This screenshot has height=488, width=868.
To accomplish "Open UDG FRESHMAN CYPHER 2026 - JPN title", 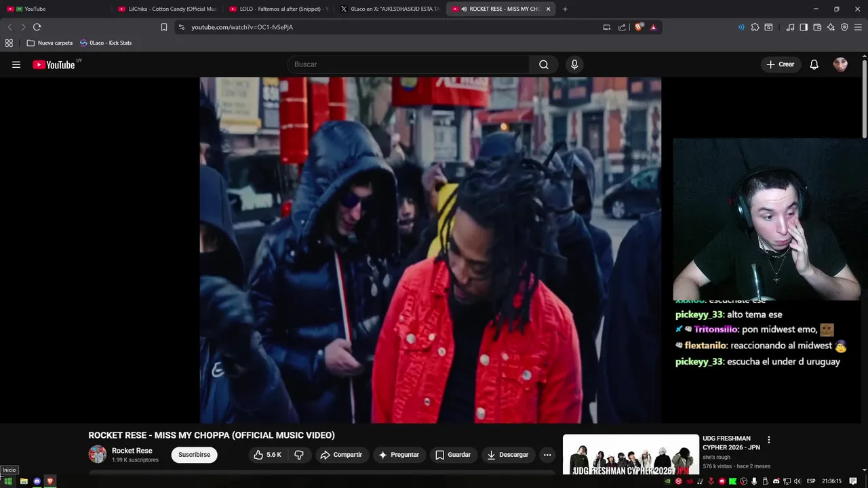I will click(731, 443).
